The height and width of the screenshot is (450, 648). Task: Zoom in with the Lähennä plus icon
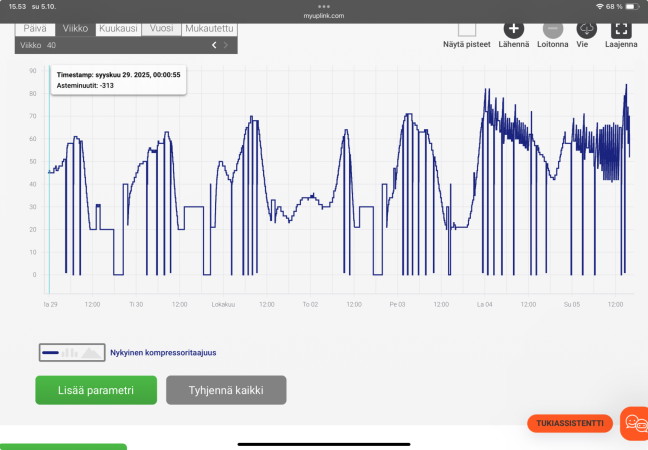point(514,29)
